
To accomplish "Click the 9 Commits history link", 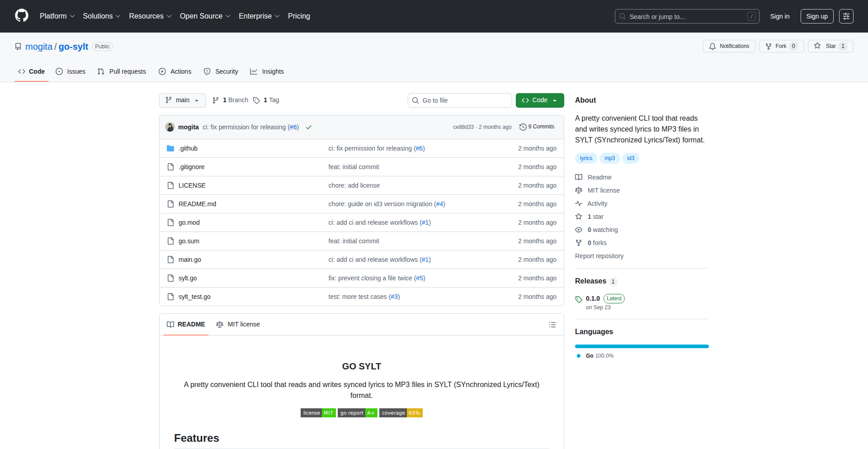I will click(x=537, y=127).
